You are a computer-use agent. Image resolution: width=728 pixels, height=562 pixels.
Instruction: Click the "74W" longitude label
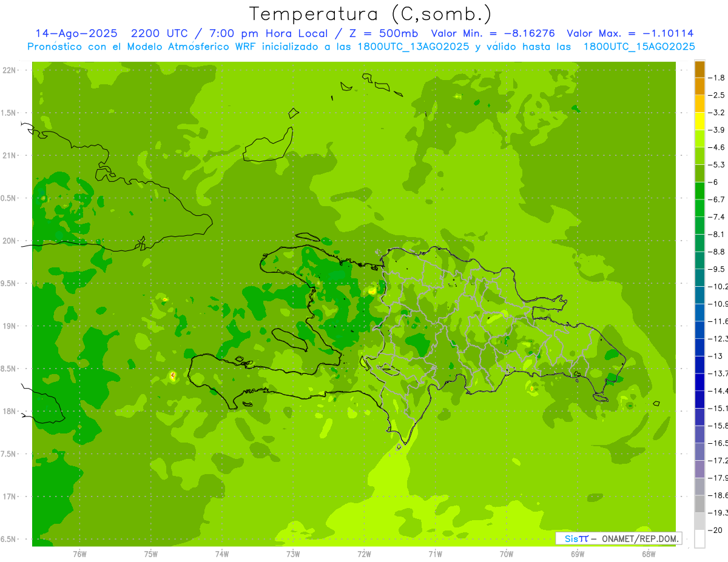[222, 554]
